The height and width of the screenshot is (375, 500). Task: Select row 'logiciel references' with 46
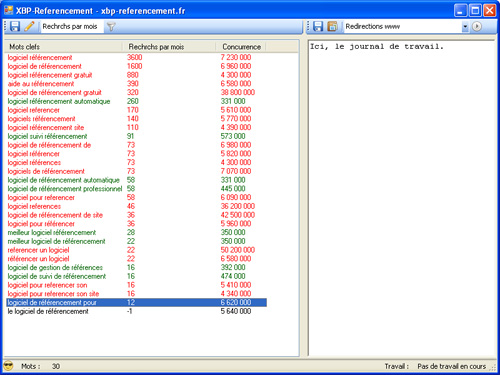tap(136, 206)
